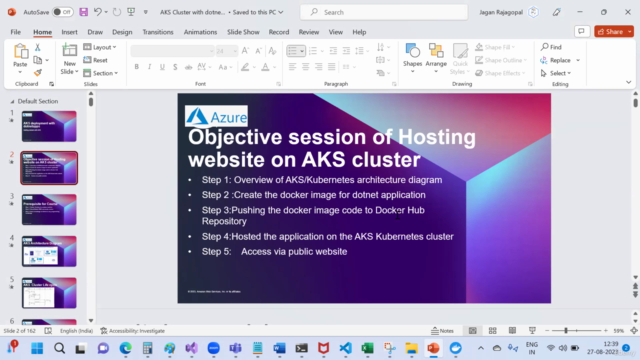Switch to Normal view icon
640x360 pixels.
tap(473, 331)
